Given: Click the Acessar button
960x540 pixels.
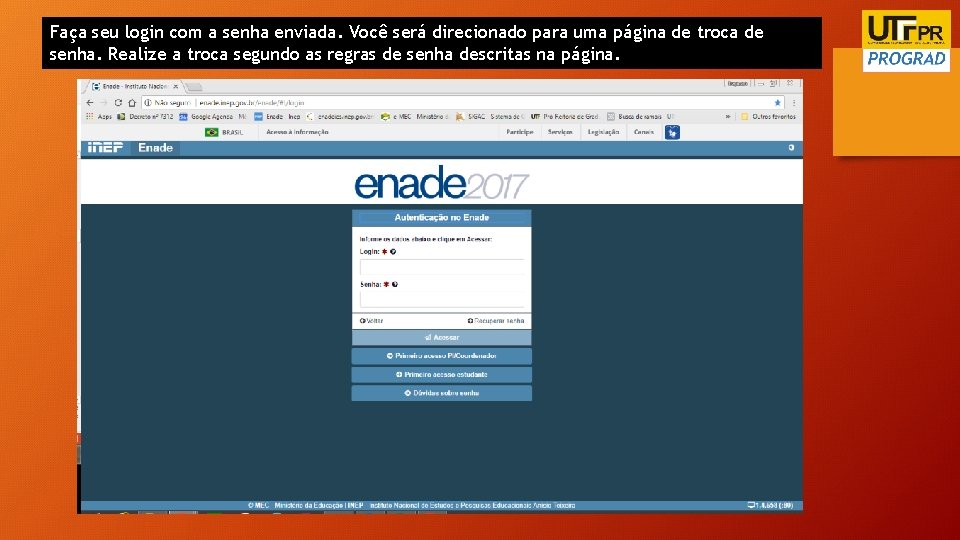Looking at the screenshot, I should pos(441,337).
